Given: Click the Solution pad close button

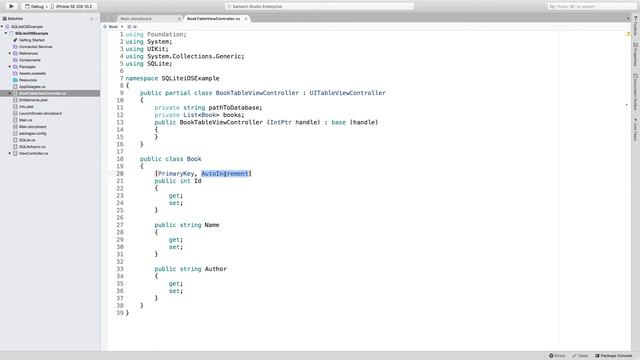Looking at the screenshot, I should coord(96,19).
